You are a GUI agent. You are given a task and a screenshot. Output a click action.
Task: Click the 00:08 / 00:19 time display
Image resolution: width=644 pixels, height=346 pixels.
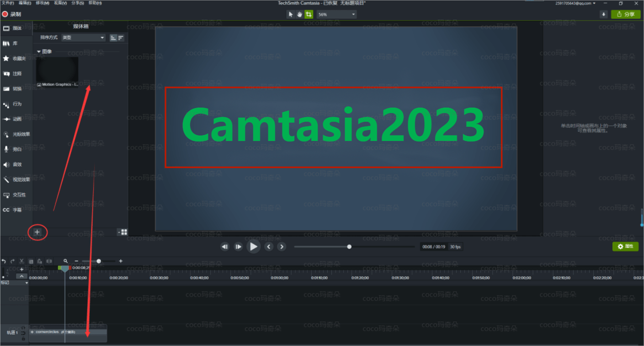433,247
